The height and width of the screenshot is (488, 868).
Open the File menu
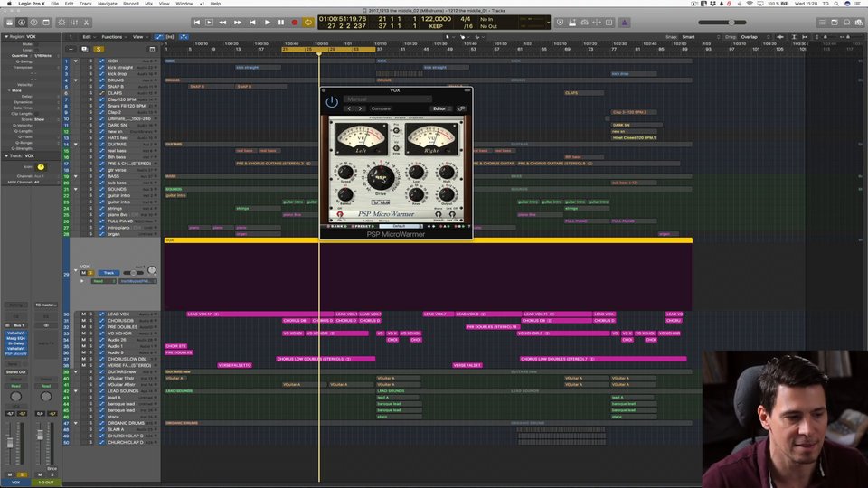pos(55,4)
